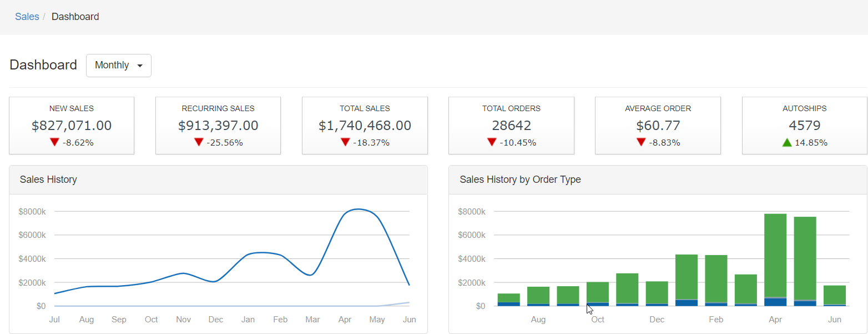Screen dimensions: 868x334
Task: Select the New Sales summary card
Action: pyautogui.click(x=72, y=125)
